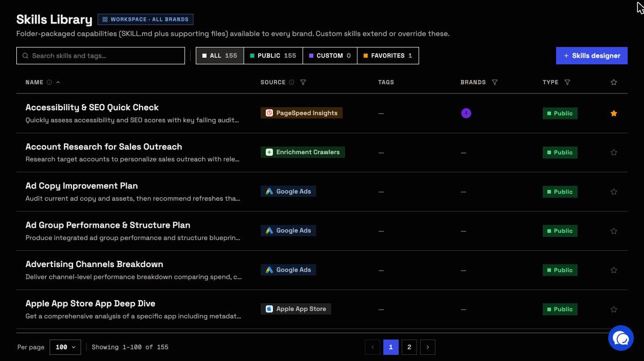Open Ad Copy Improvement Plan skill
Image resolution: width=644 pixels, height=361 pixels.
point(82,186)
